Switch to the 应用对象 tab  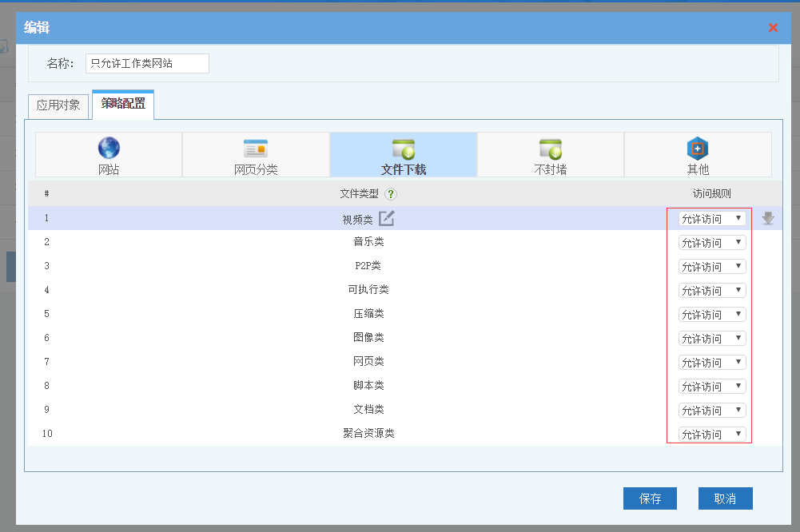point(58,105)
